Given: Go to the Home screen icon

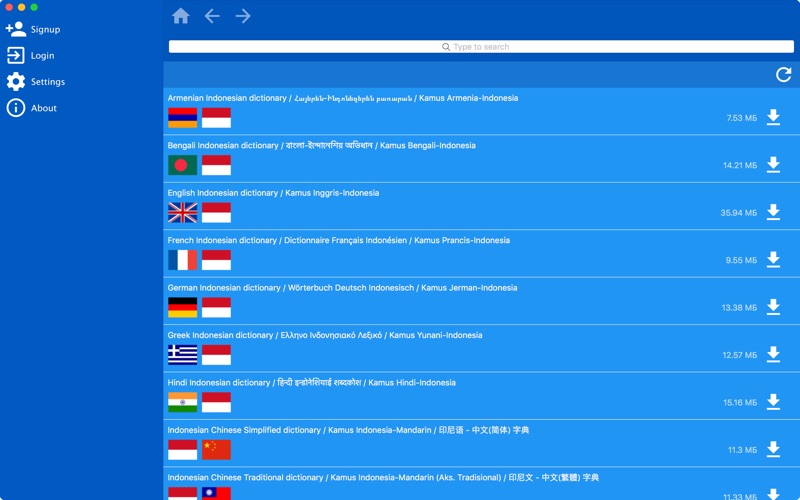Looking at the screenshot, I should (181, 16).
